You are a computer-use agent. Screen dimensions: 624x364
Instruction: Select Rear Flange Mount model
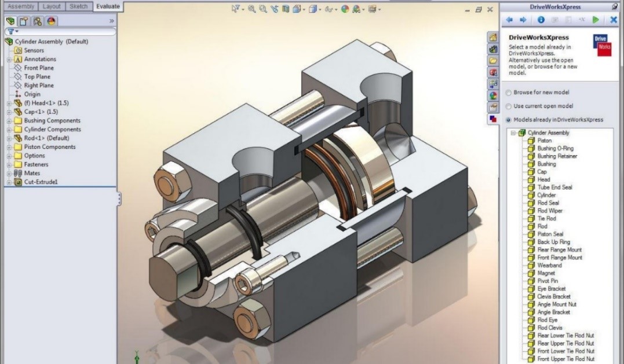(560, 249)
